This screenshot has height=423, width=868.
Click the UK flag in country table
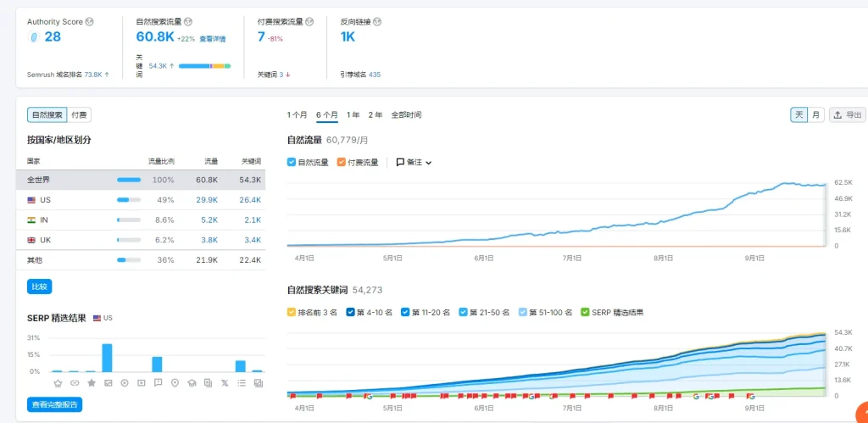coord(31,240)
